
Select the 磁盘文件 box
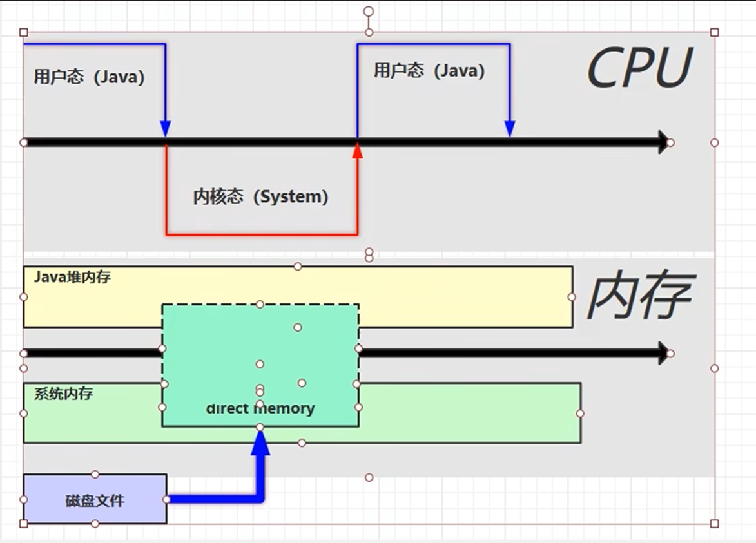[x=95, y=499]
